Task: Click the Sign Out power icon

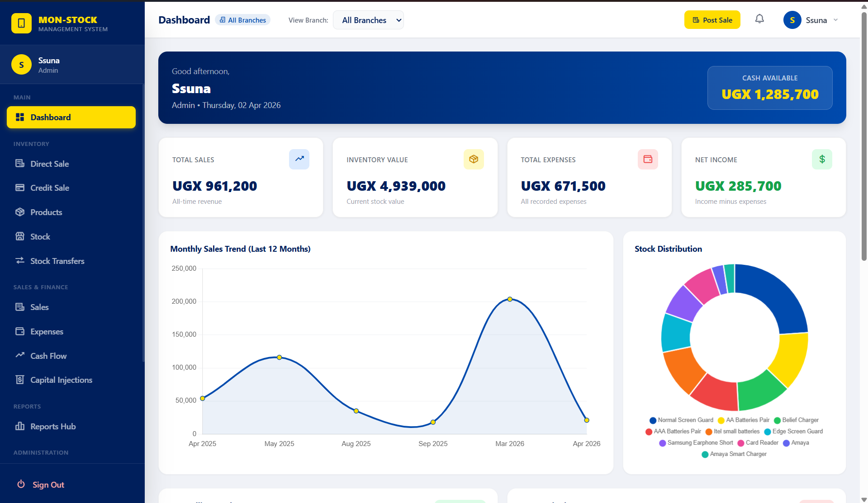Action: (x=21, y=484)
